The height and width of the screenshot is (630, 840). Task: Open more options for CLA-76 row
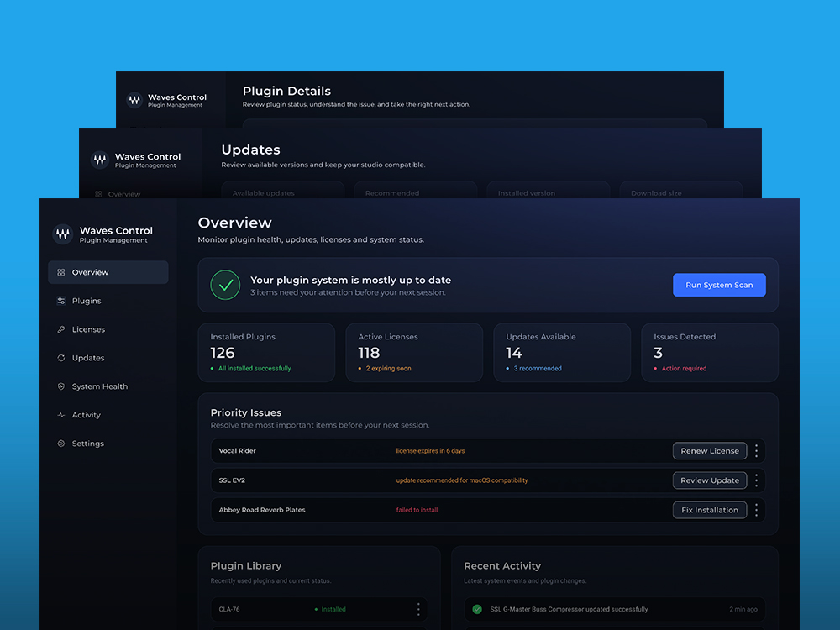(418, 609)
